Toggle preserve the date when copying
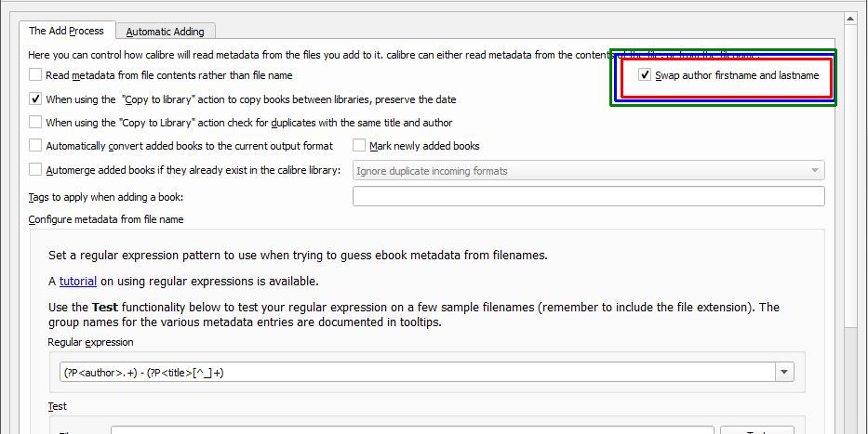Viewport: 868px width, 434px height. 35,99
